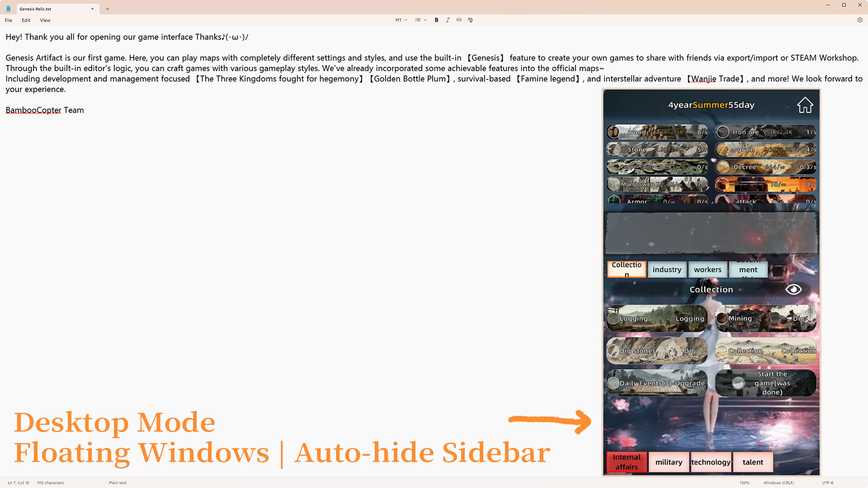The image size is (868, 488).
Task: Start the Logging action
Action: pos(656,319)
